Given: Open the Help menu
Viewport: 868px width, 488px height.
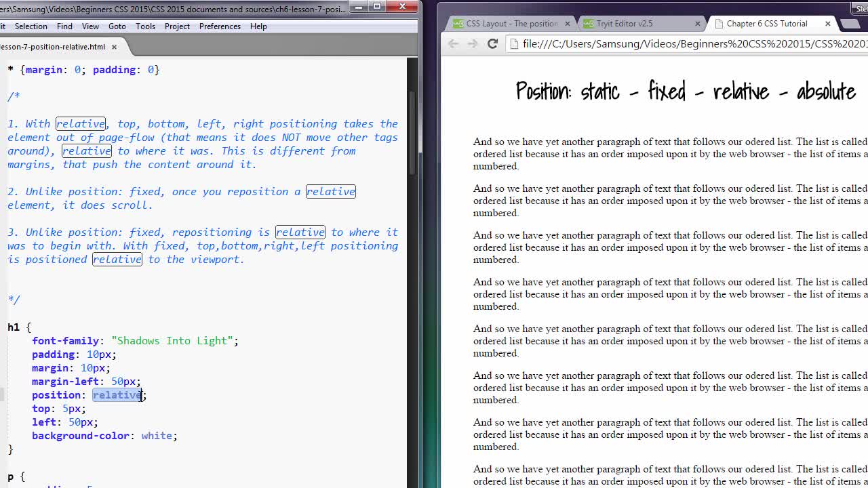Looking at the screenshot, I should coord(258,26).
